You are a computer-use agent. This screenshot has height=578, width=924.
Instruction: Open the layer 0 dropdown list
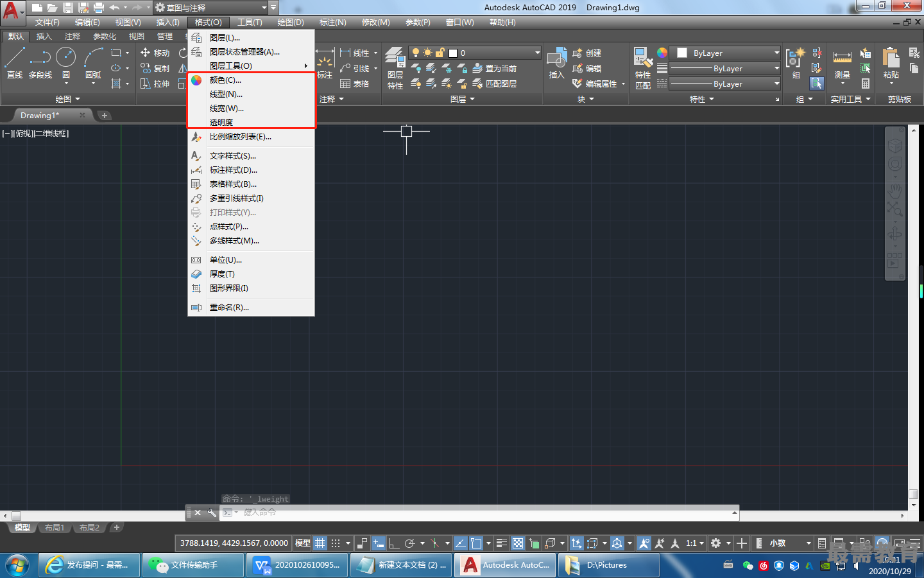pos(537,53)
